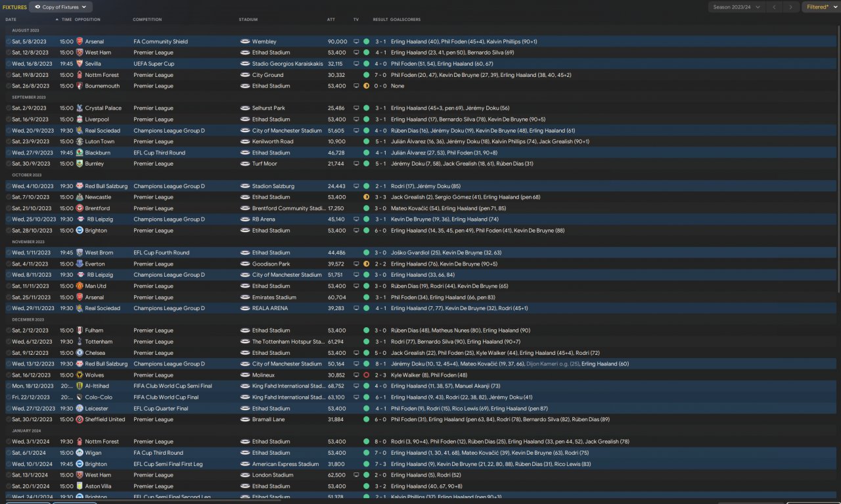Toggle the row selector for Wed, 4/10/2023
The image size is (841, 504).
click(x=9, y=186)
